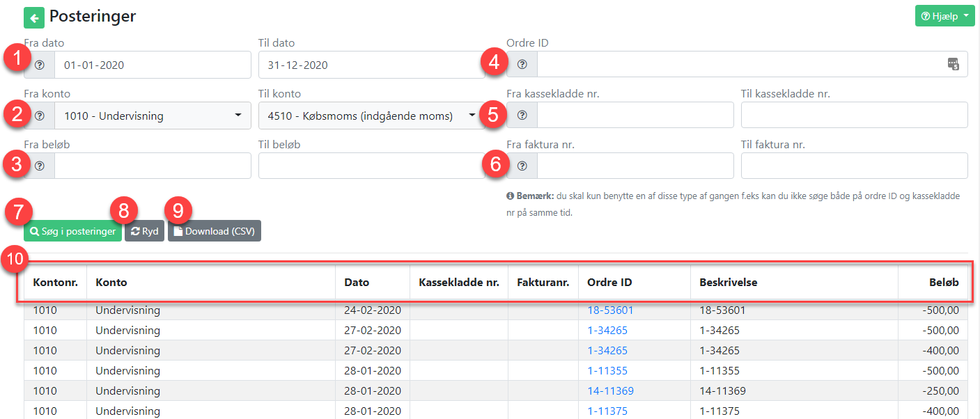
Task: Click the help icon beside Fra kassekladde nr.
Action: coord(522,116)
